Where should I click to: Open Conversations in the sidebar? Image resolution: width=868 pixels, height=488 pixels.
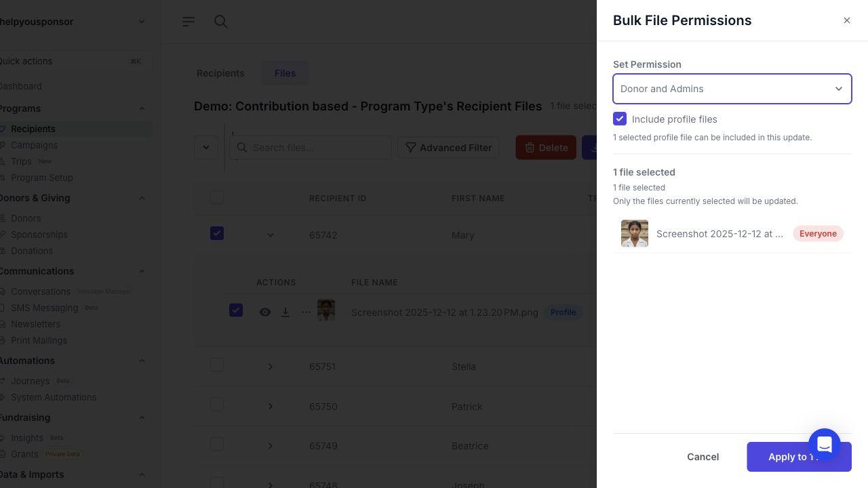pyautogui.click(x=41, y=291)
